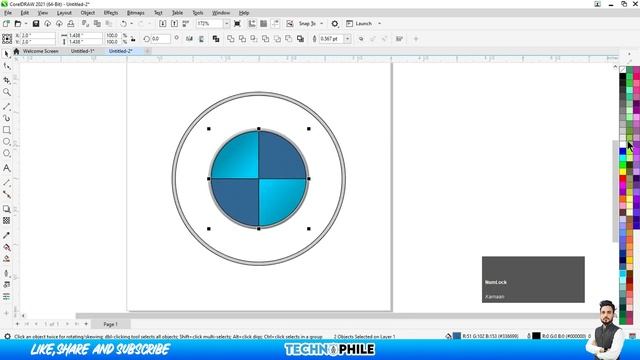Click the Print icon

(x=71, y=24)
